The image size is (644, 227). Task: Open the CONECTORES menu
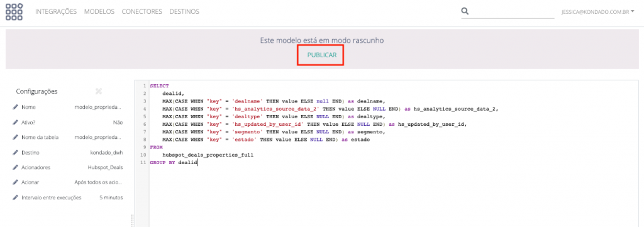pyautogui.click(x=142, y=11)
